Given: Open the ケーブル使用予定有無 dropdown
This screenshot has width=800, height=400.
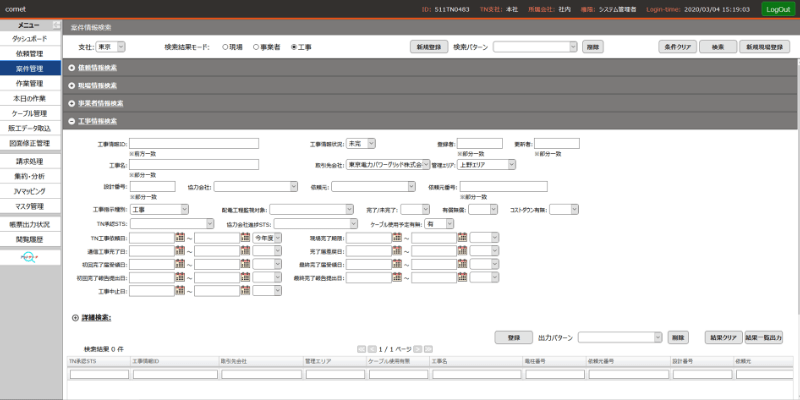Looking at the screenshot, I should pyautogui.click(x=439, y=223).
